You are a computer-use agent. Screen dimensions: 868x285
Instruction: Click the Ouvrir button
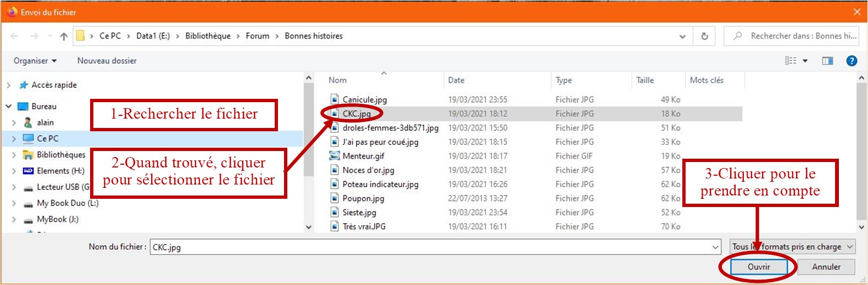tap(759, 267)
